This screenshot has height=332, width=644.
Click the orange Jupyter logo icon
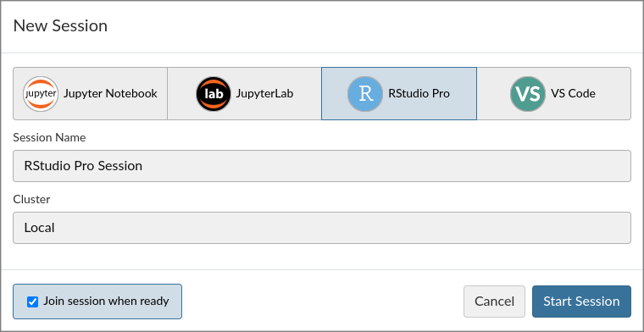[41, 94]
